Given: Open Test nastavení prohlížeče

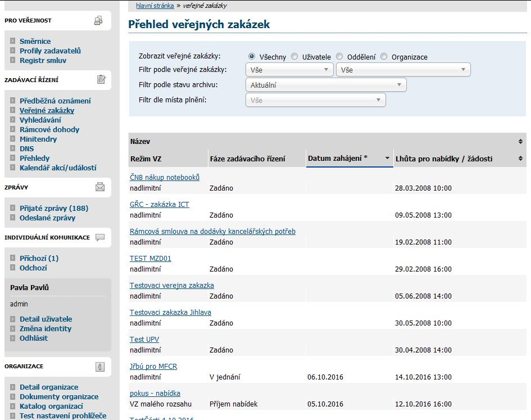Looking at the screenshot, I should pos(63,416).
